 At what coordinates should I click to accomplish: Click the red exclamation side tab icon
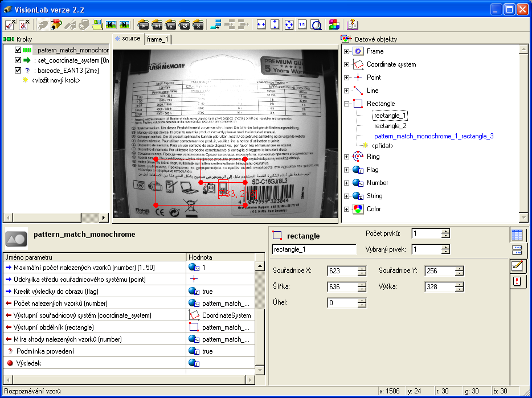[517, 281]
